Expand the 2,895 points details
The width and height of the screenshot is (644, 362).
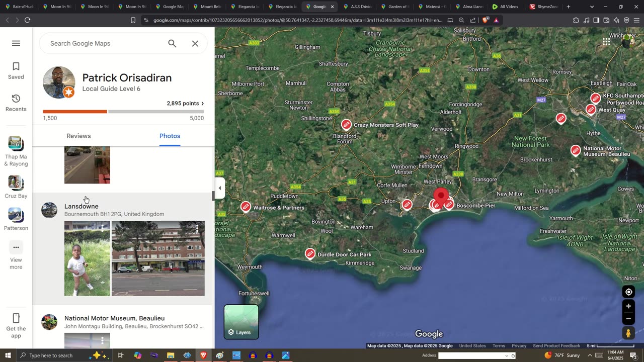pos(185,104)
